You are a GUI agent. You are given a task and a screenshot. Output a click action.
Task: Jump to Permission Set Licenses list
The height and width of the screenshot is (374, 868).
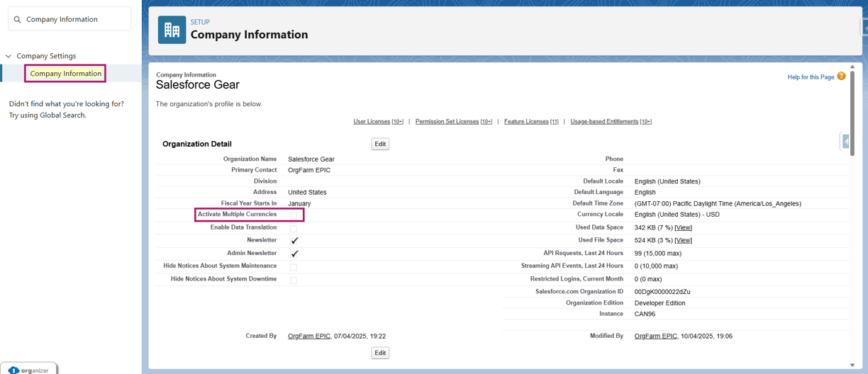point(454,122)
